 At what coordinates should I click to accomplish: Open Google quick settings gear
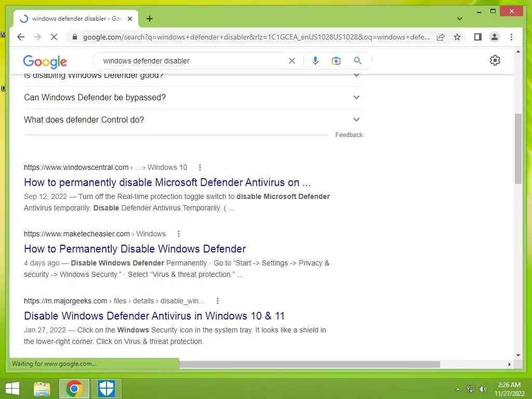(x=495, y=60)
